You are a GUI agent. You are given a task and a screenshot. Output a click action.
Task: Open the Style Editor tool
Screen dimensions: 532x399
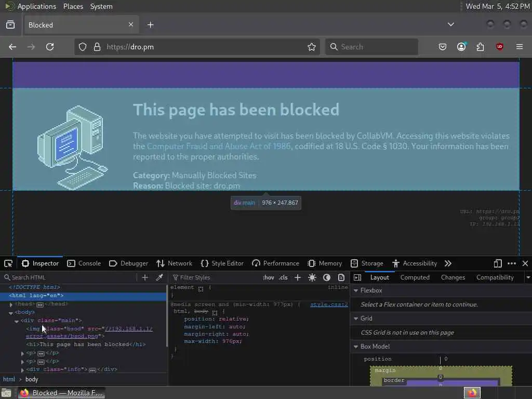pyautogui.click(x=222, y=263)
